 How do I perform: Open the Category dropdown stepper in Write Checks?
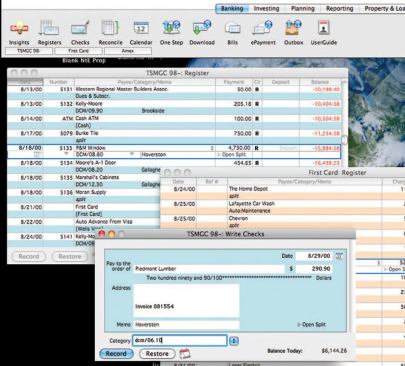[x=234, y=341]
